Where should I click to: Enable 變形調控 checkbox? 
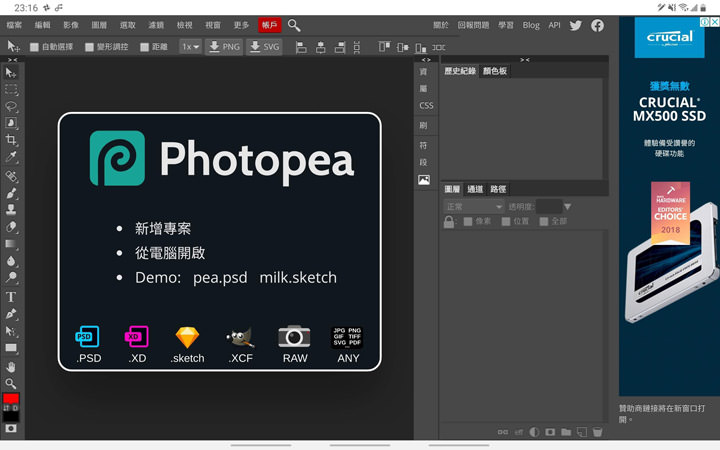tap(90, 47)
